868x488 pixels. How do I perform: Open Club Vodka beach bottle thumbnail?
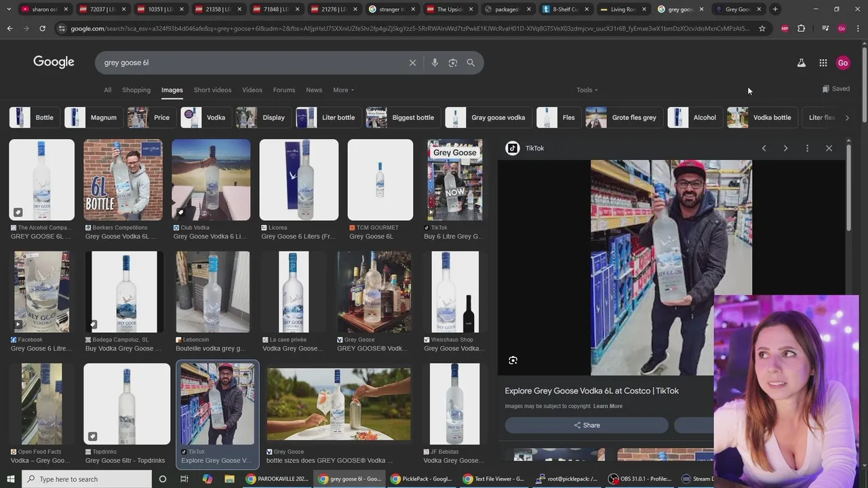[x=211, y=180]
